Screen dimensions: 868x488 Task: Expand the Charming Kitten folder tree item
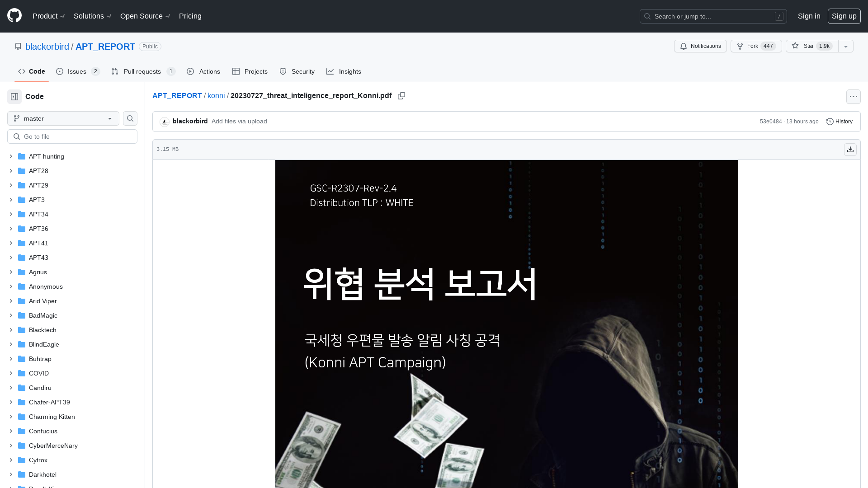11,417
